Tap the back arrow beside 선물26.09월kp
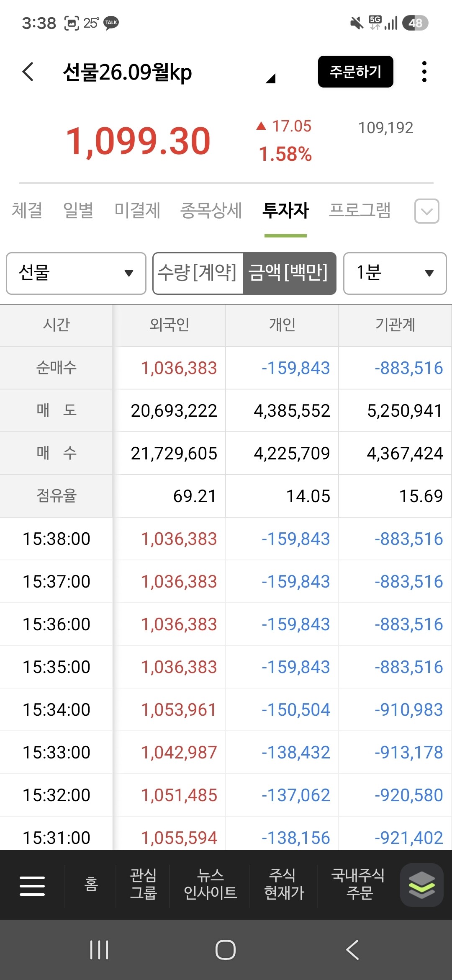Image resolution: width=452 pixels, height=980 pixels. pyautogui.click(x=28, y=72)
